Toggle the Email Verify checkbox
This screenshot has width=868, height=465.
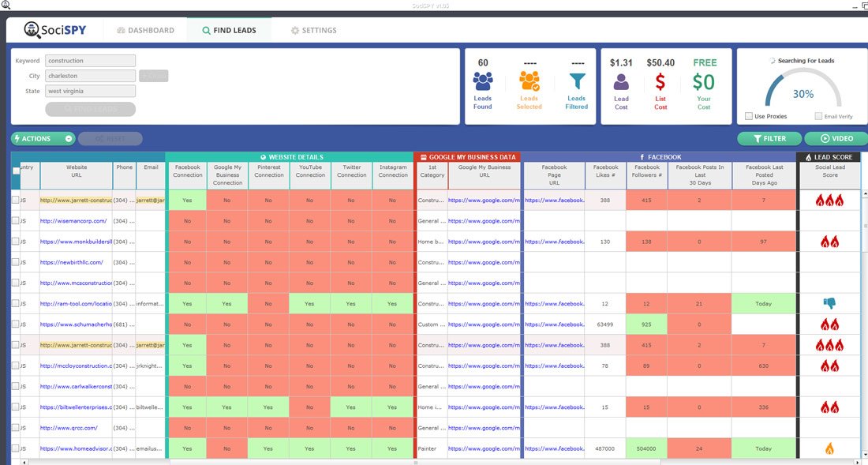818,116
